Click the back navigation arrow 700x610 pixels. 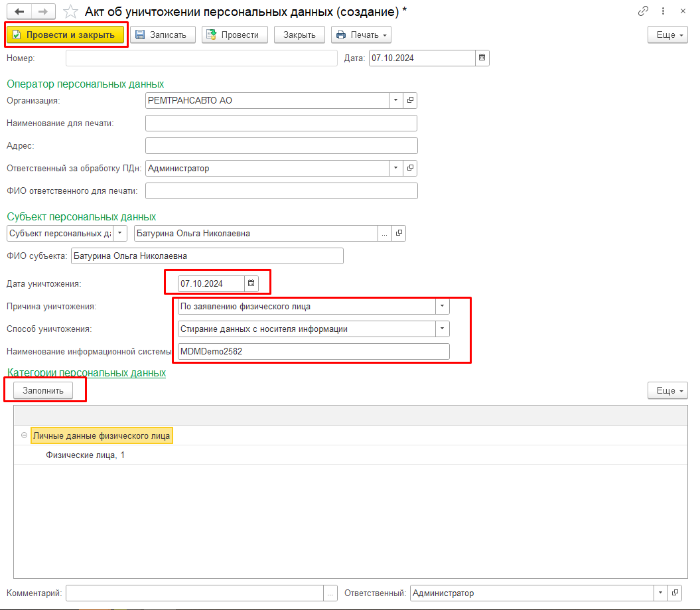click(19, 12)
